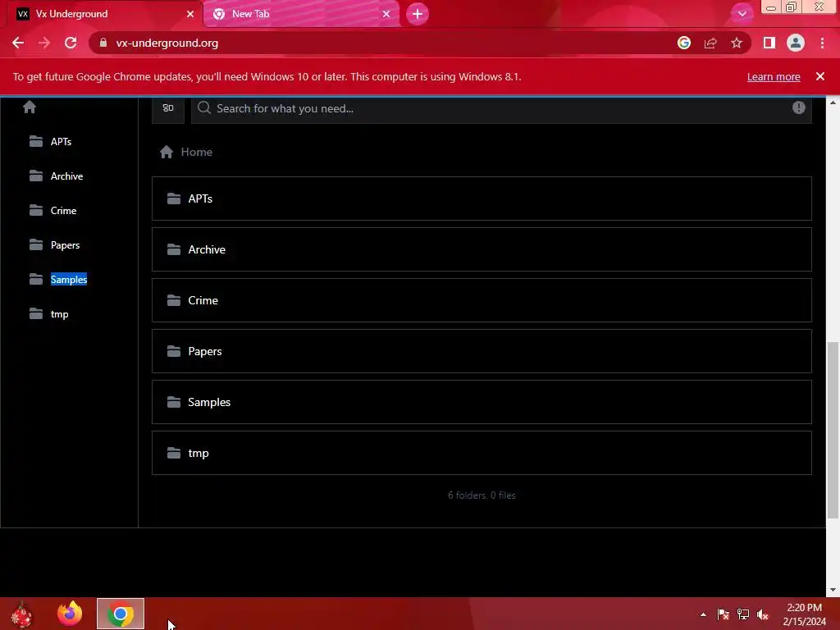840x630 pixels.
Task: Click the scrollbar up arrow
Action: click(x=833, y=102)
